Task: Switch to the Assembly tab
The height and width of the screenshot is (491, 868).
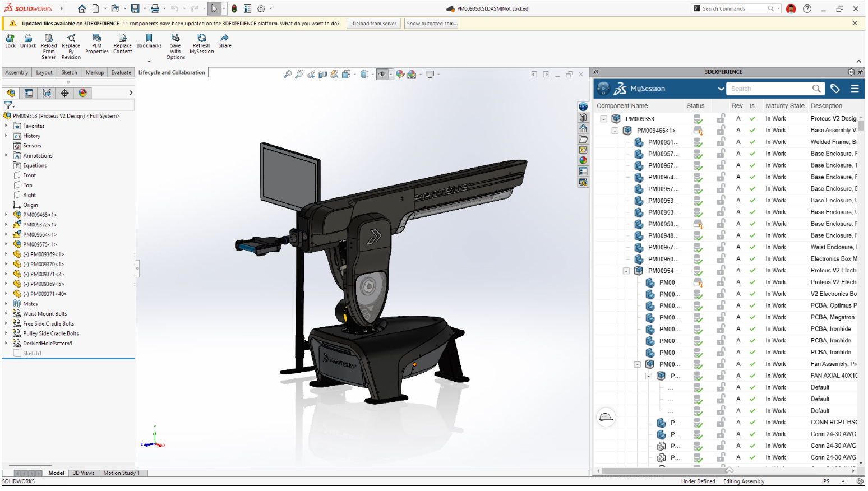Action: (x=17, y=72)
